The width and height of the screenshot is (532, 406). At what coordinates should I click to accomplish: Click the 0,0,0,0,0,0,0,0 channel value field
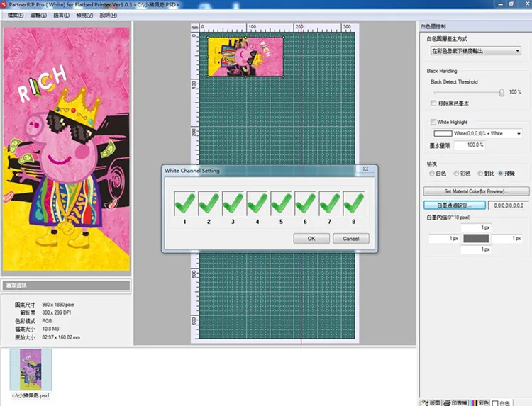(x=509, y=205)
